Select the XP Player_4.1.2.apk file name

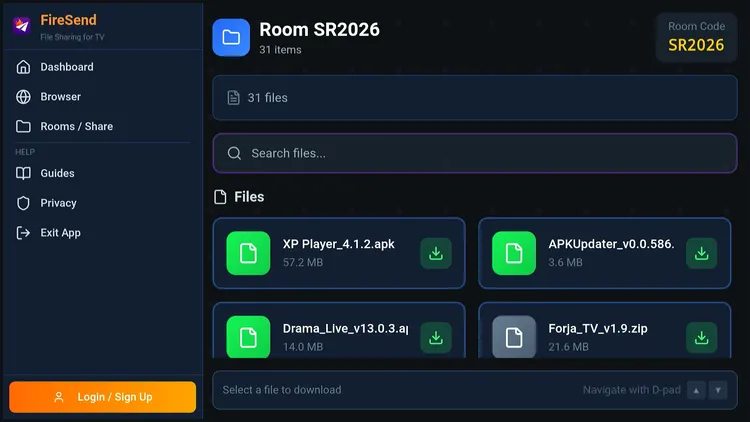click(338, 244)
